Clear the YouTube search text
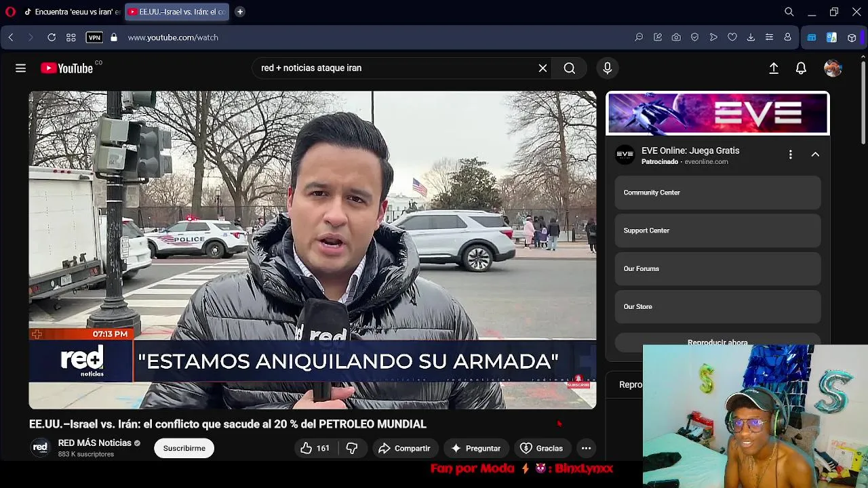Screen dimensions: 868x488 542,68
